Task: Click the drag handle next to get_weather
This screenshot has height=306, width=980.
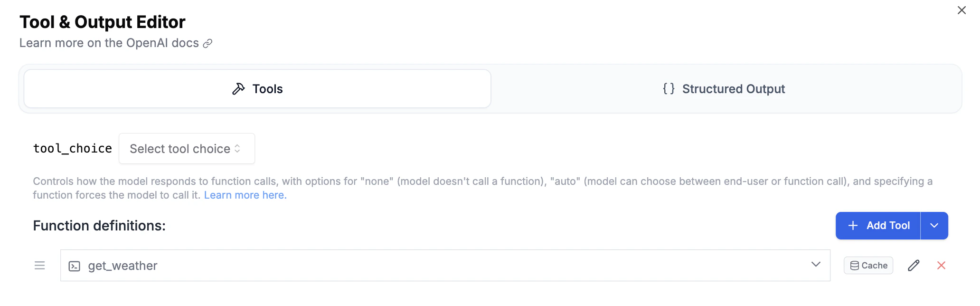Action: click(x=39, y=266)
